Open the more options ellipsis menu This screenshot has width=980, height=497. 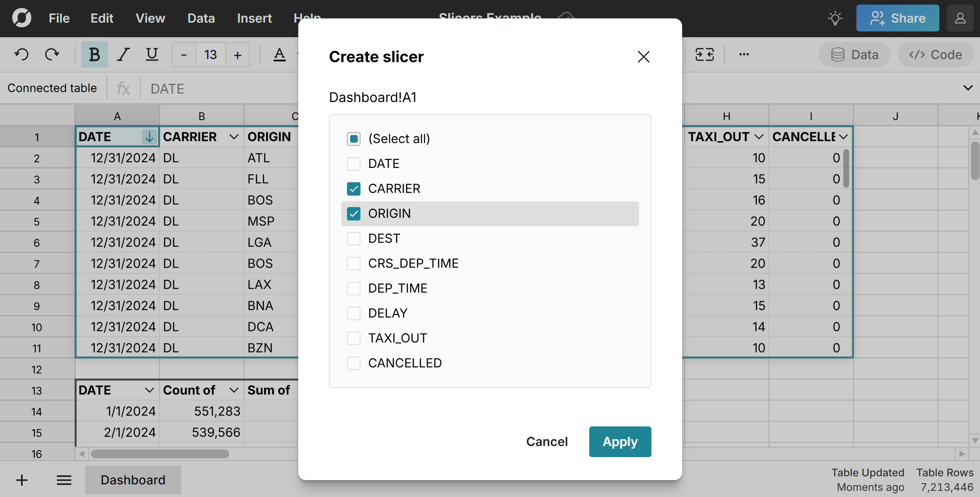pos(744,54)
